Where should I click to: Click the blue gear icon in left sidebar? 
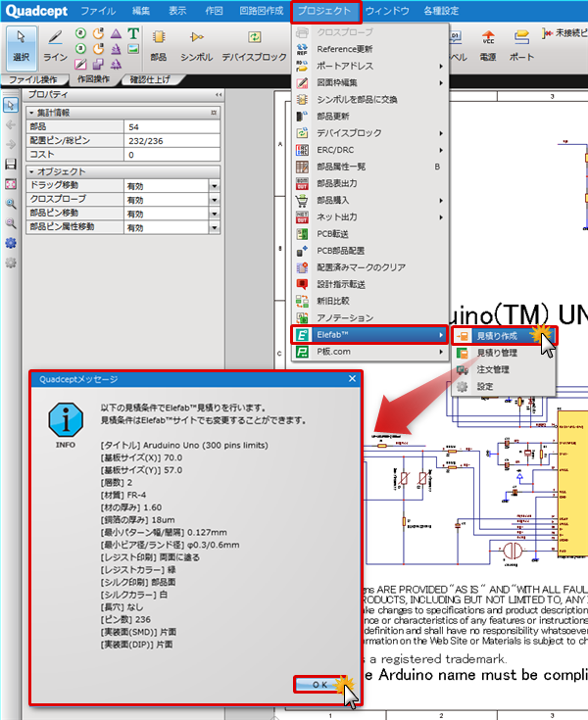[11, 243]
